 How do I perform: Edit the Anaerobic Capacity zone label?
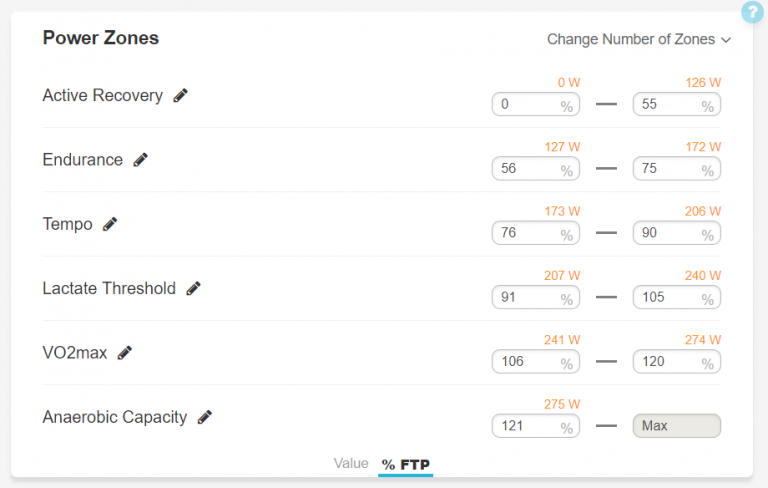click(204, 417)
